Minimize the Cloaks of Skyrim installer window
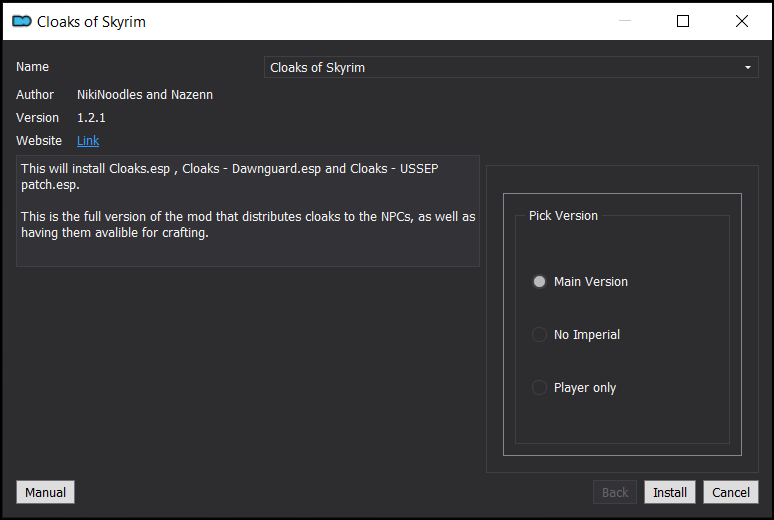Image resolution: width=774 pixels, height=520 pixels. [x=625, y=21]
